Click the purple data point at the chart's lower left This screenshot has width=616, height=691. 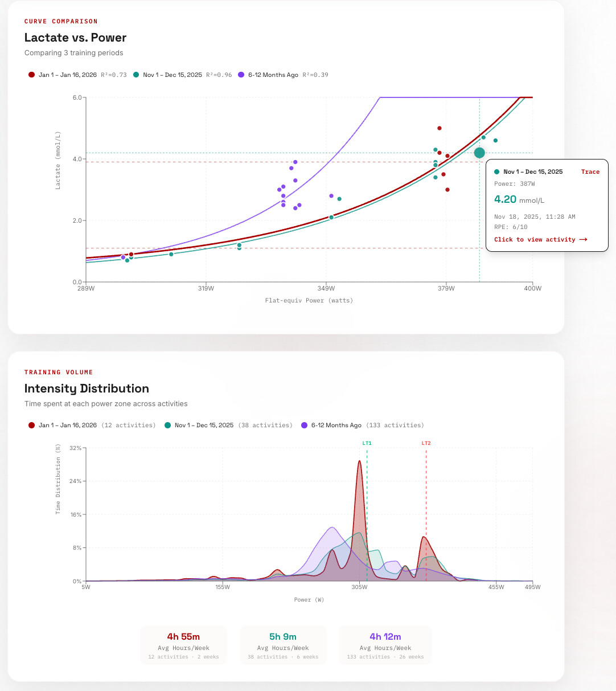123,257
